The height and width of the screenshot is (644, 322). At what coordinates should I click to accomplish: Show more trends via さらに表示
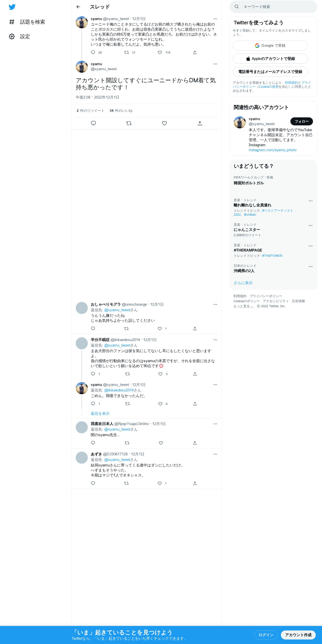[243, 283]
